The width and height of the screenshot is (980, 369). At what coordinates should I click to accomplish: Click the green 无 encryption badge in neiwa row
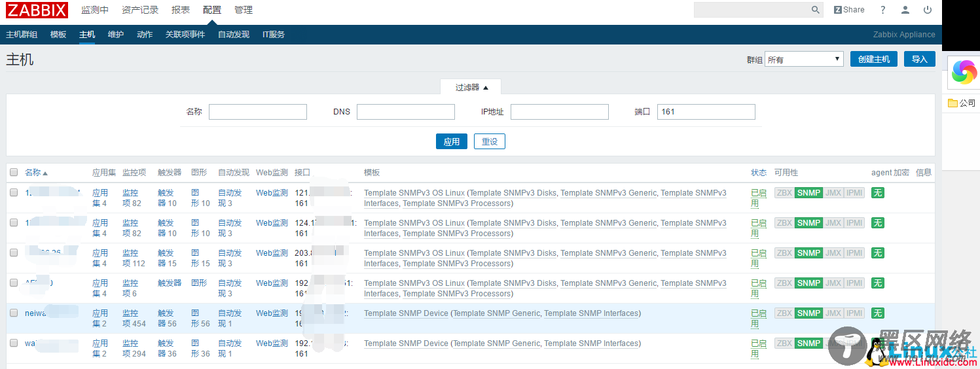tap(877, 313)
